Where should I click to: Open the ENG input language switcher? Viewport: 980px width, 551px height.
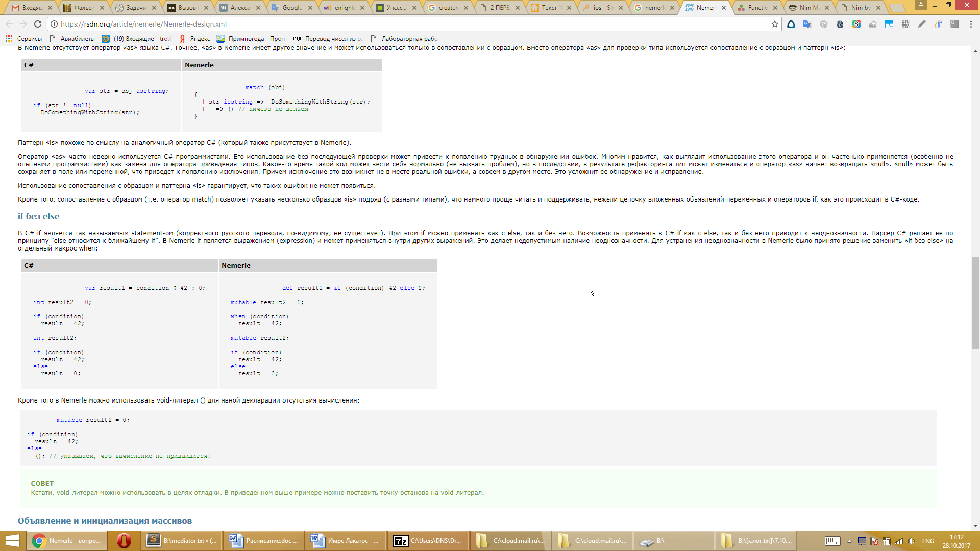point(928,541)
